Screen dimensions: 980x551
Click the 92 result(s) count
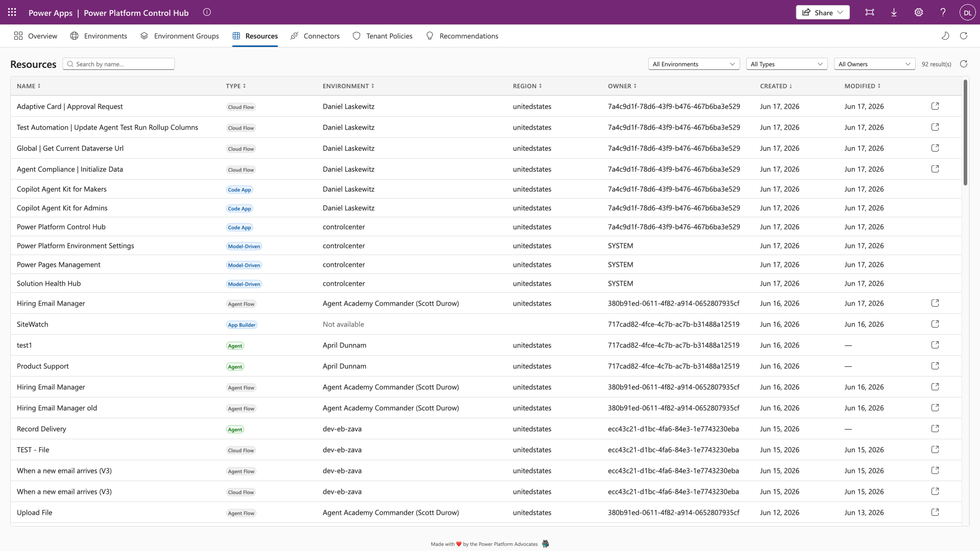coord(937,64)
